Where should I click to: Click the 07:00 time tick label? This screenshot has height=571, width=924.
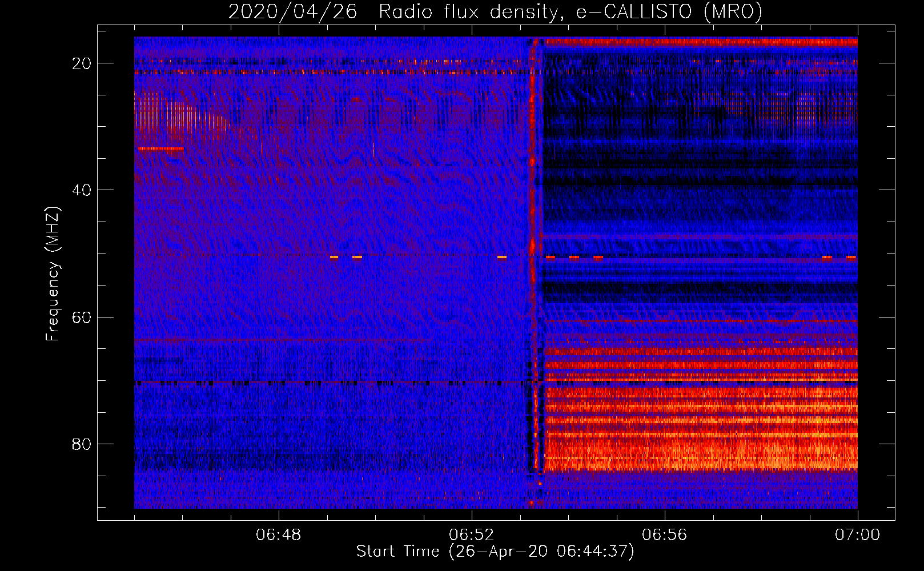858,535
